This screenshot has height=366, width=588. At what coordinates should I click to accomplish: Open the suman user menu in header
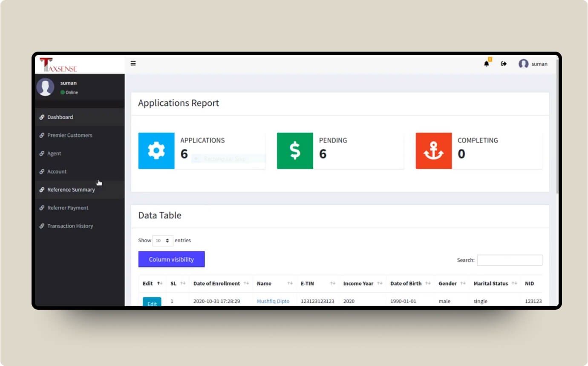point(533,64)
